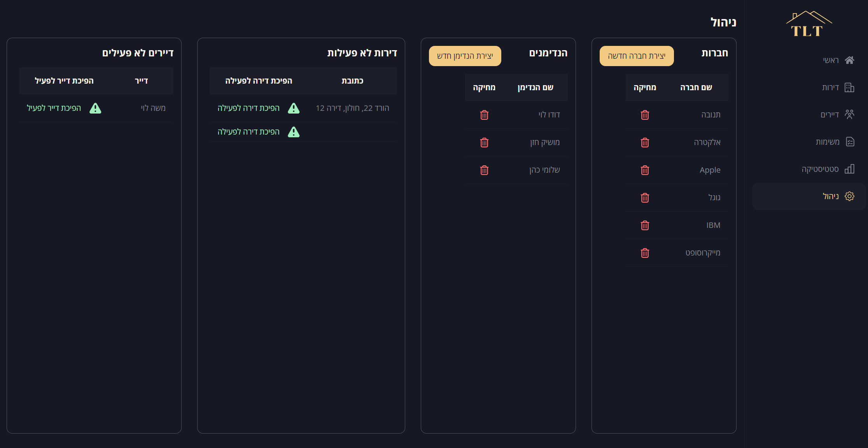Select handyman name מושיק חזן
This screenshot has width=868, height=448.
point(545,142)
